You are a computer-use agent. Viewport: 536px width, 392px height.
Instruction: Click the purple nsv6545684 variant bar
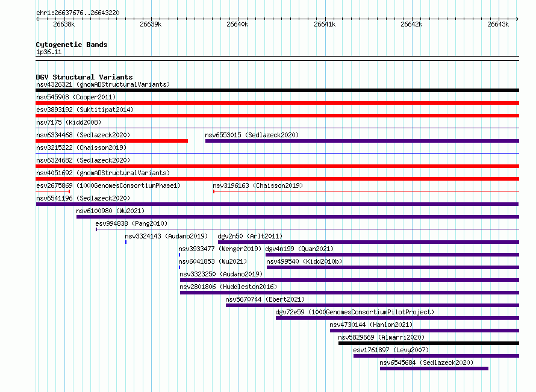pos(434,369)
